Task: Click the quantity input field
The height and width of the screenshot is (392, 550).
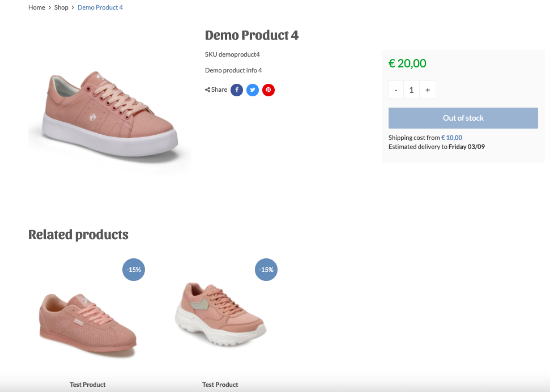Action: (x=412, y=90)
